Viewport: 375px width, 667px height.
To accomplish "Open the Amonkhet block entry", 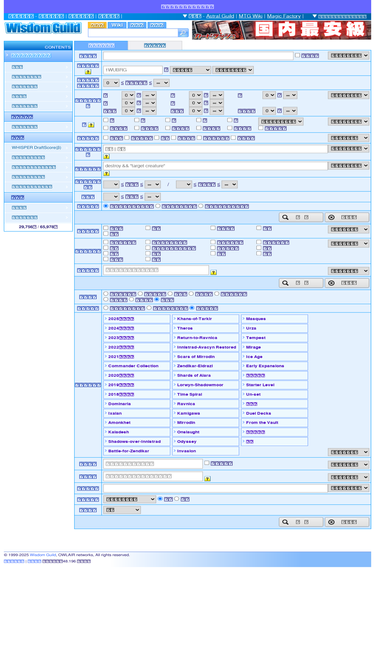I will coord(137,422).
